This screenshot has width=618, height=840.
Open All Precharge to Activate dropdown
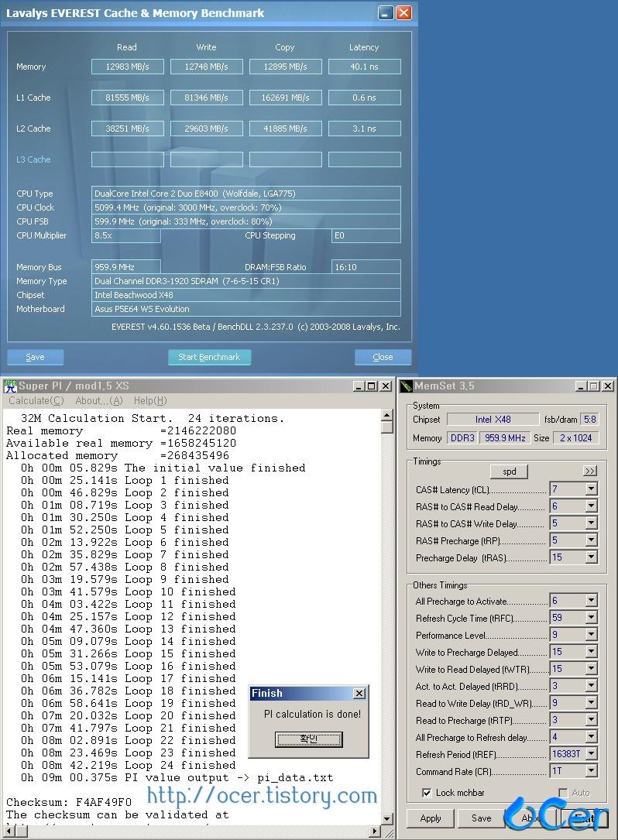(591, 601)
